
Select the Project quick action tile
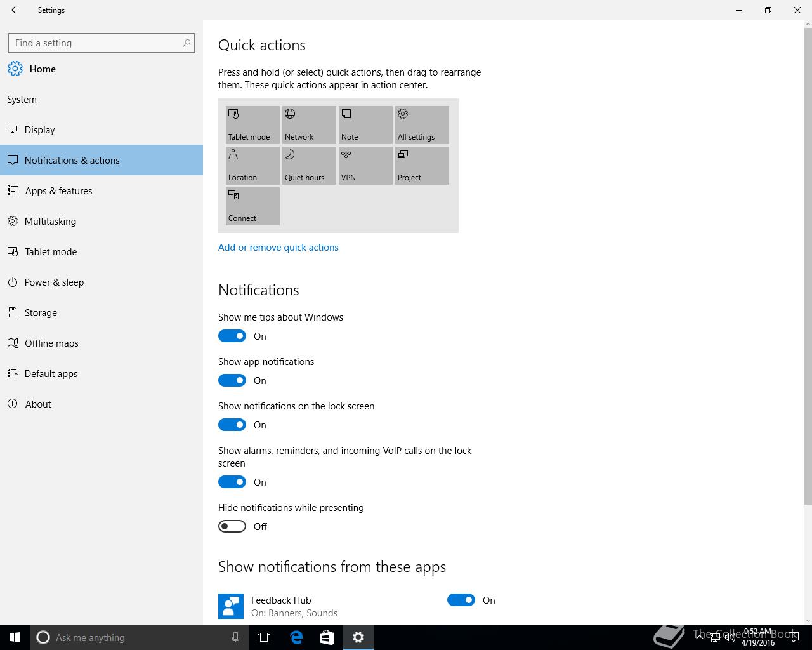pos(422,166)
